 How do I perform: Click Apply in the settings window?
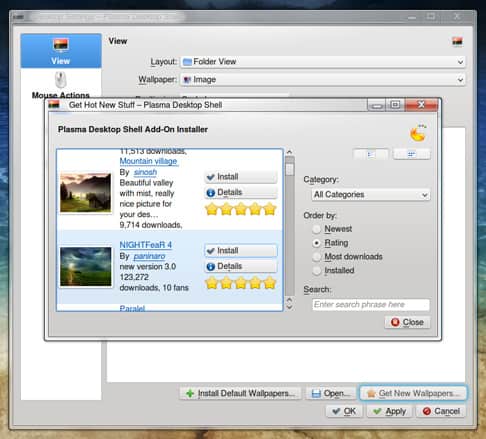(389, 411)
